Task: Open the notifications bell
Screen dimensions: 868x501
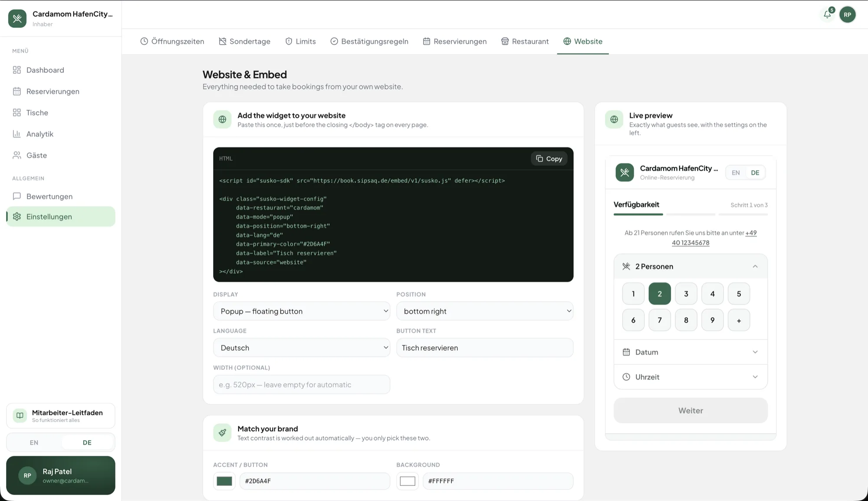Action: point(827,14)
